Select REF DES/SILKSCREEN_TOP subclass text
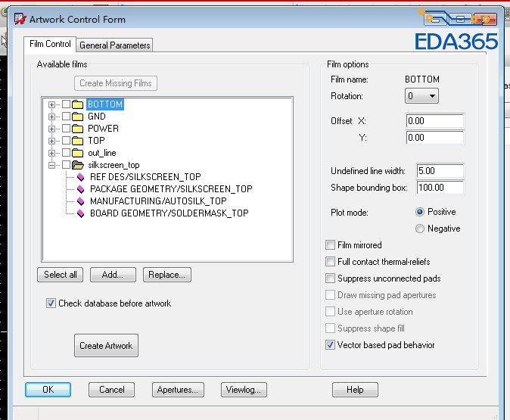 [145, 177]
